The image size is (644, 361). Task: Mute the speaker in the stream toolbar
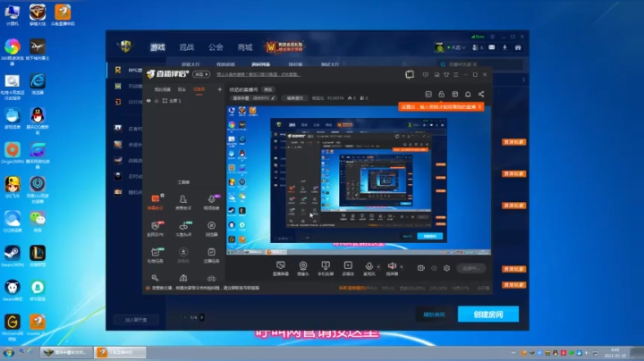(x=392, y=266)
